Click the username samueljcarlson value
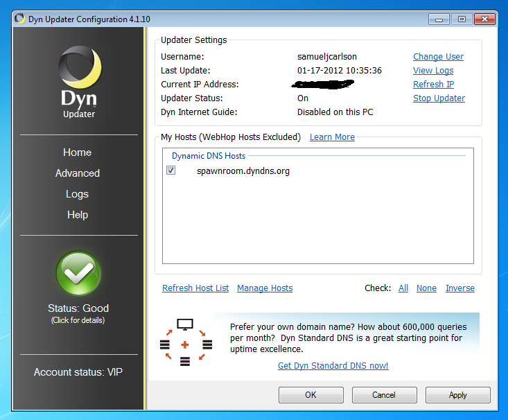The image size is (508, 420). click(327, 56)
